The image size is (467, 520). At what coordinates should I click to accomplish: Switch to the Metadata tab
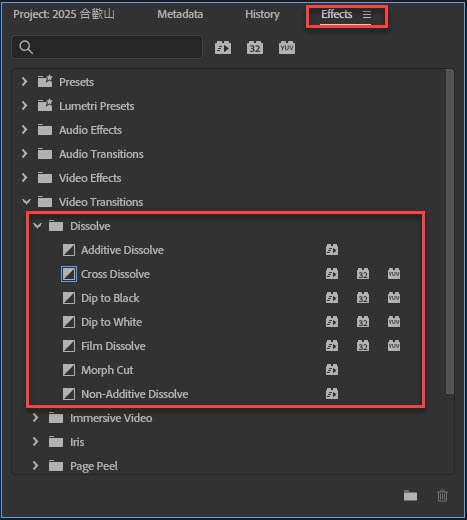(x=180, y=14)
